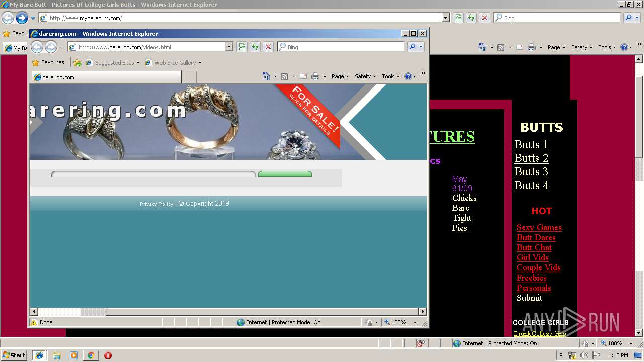644x362 pixels.
Task: Click Internet Explorer taskbar icon
Action: tap(39, 355)
